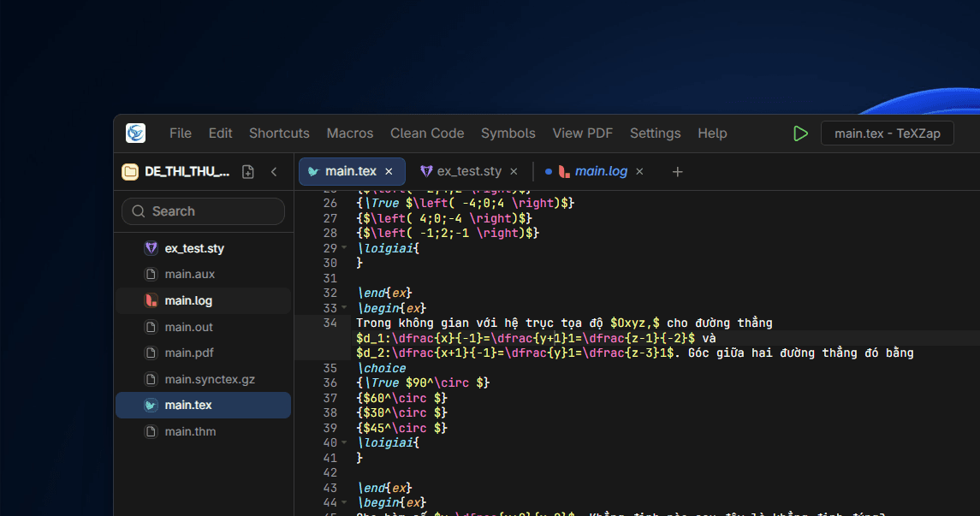Image resolution: width=980 pixels, height=516 pixels.
Task: Switch to the ex_test.sty tab
Action: coord(469,171)
